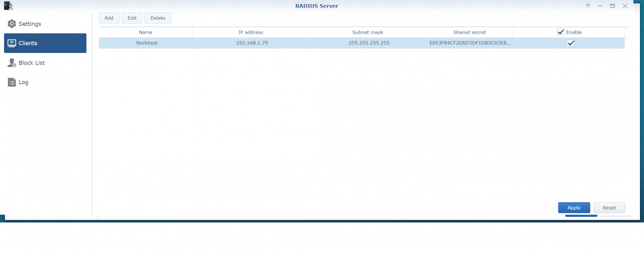Click the IP address column header
Screen dimensions: 644x253
point(251,32)
